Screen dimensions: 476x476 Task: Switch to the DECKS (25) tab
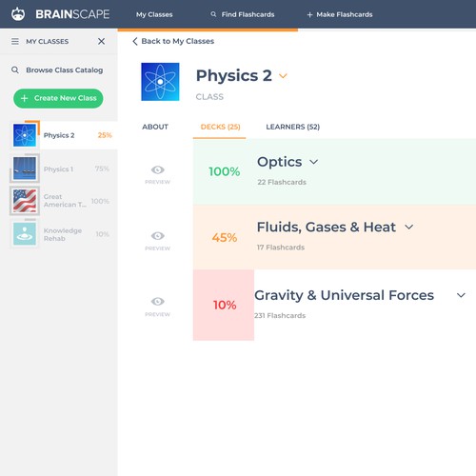pyautogui.click(x=220, y=127)
